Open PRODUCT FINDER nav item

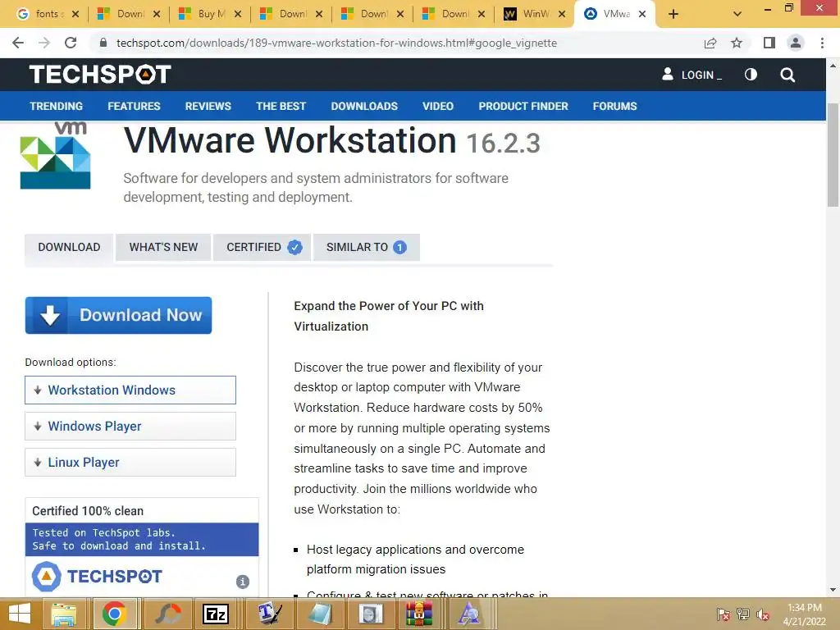tap(523, 106)
